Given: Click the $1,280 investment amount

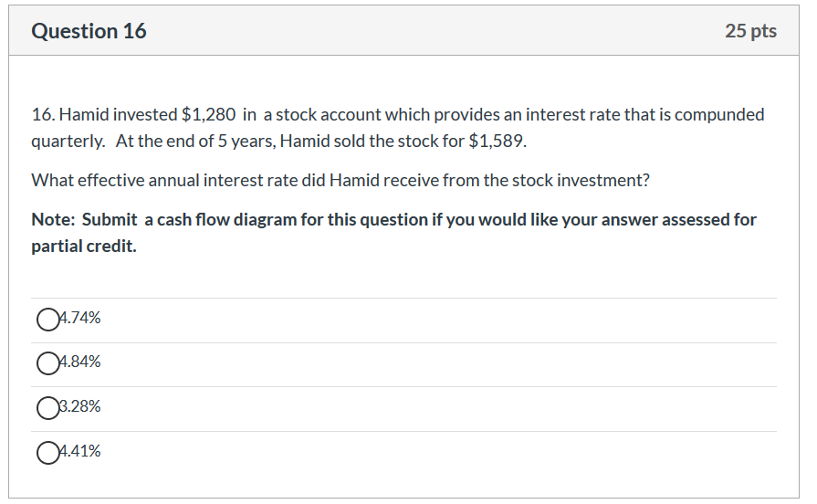Looking at the screenshot, I should (208, 115).
